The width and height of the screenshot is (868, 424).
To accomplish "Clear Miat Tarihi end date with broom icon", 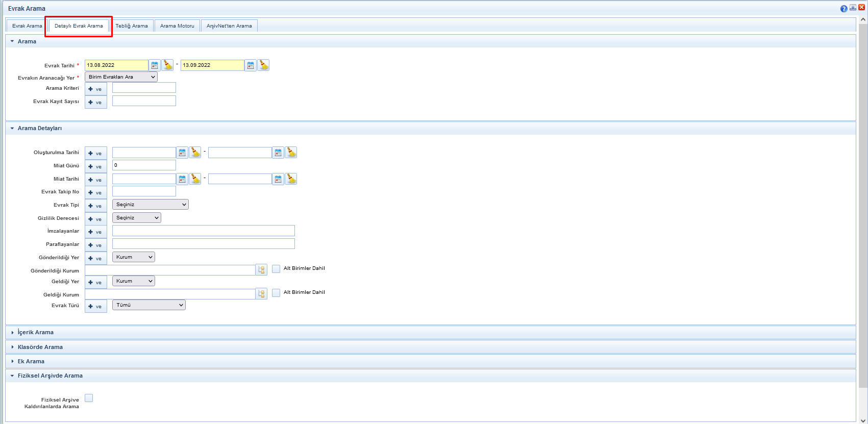I will (x=291, y=179).
